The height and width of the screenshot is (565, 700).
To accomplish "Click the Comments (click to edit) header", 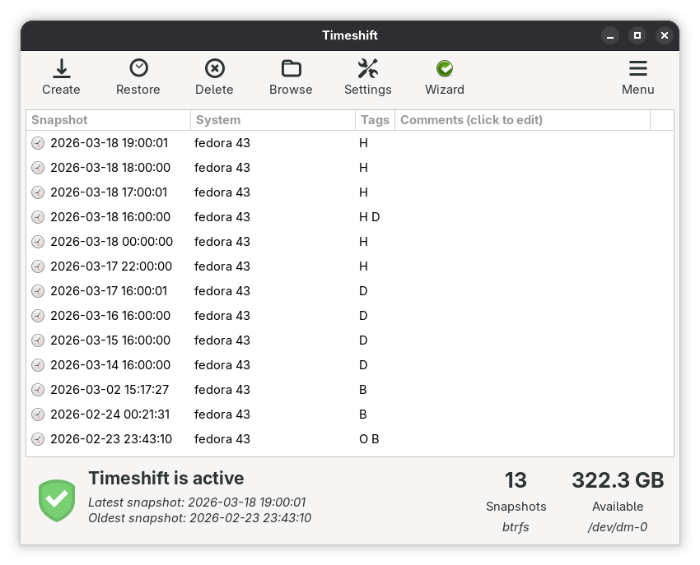I will pyautogui.click(x=522, y=120).
